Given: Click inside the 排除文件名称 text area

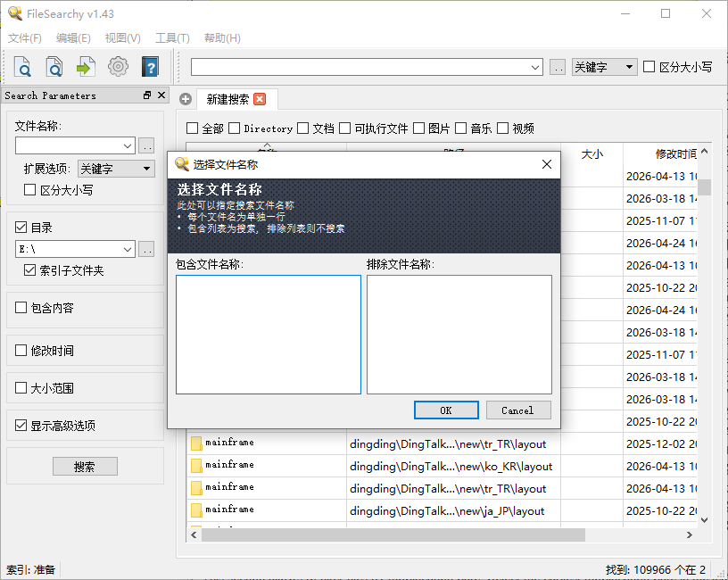Looking at the screenshot, I should (x=459, y=335).
